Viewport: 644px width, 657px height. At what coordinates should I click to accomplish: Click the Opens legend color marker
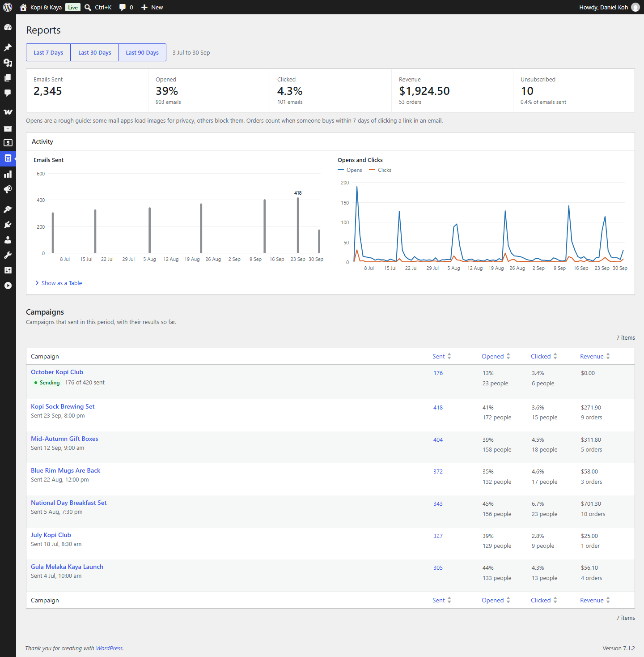point(341,170)
